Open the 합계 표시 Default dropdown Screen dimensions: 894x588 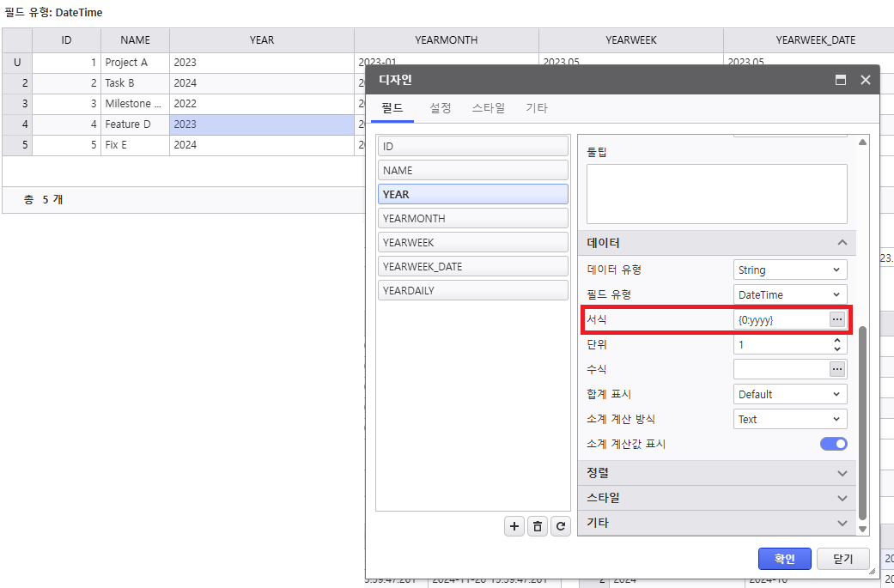click(x=790, y=394)
